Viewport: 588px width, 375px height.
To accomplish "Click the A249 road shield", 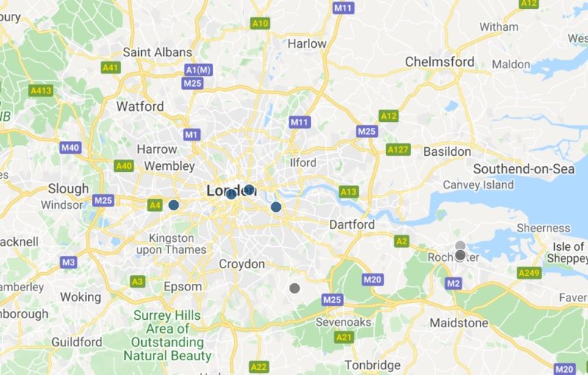I will (529, 273).
